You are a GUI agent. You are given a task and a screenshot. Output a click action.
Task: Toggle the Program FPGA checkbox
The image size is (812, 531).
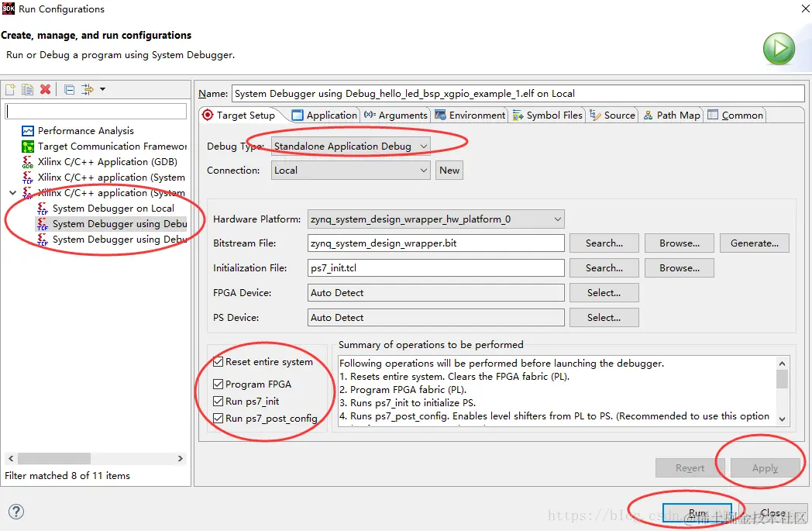(218, 384)
